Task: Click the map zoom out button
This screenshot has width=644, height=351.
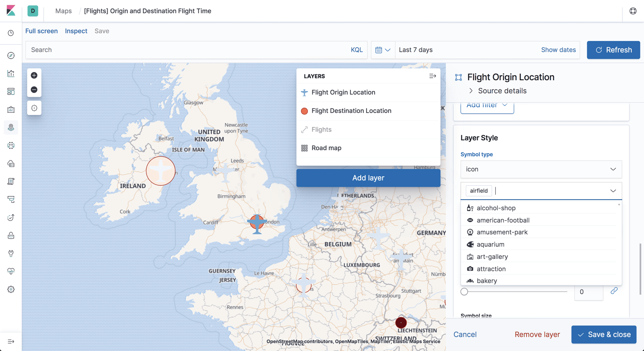Action: [x=34, y=90]
